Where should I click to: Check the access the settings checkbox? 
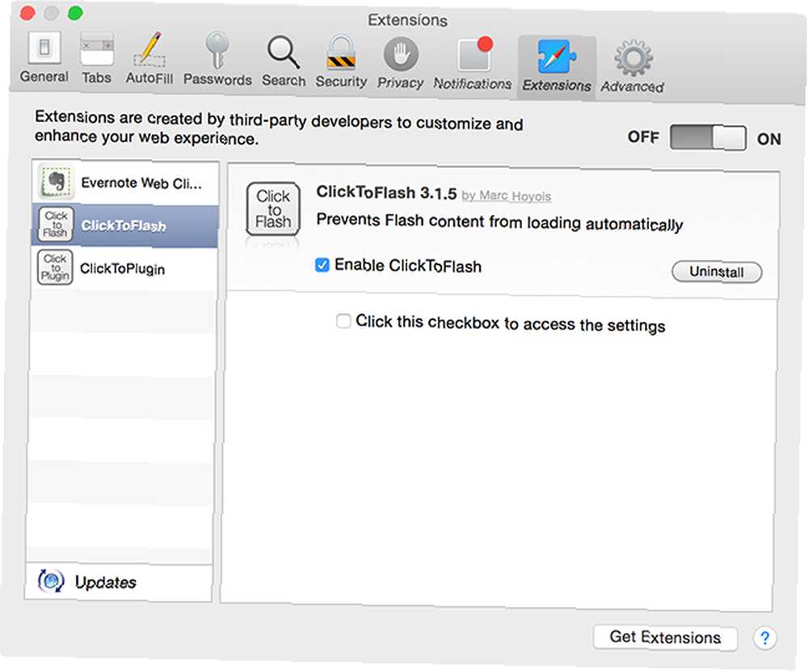point(343,321)
